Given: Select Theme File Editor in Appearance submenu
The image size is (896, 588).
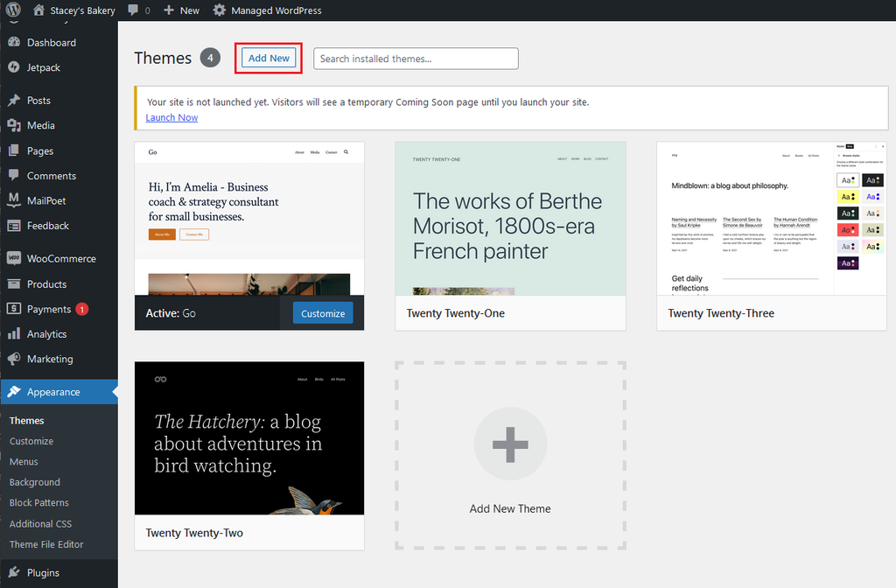Looking at the screenshot, I should (46, 544).
